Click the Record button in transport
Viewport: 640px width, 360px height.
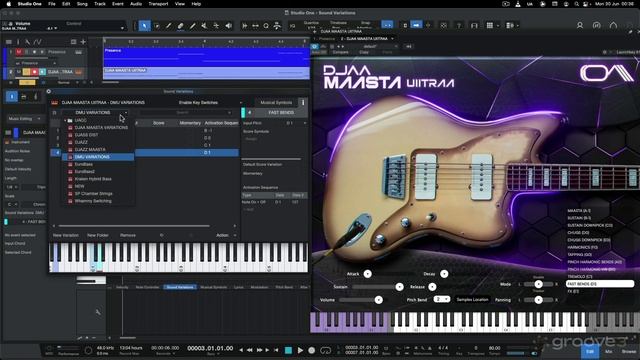[x=312, y=350]
